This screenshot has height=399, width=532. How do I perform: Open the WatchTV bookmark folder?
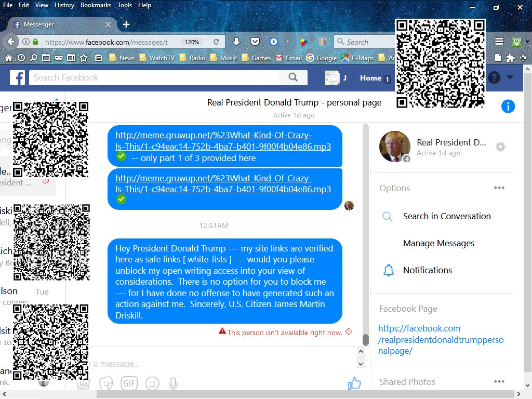pyautogui.click(x=157, y=58)
